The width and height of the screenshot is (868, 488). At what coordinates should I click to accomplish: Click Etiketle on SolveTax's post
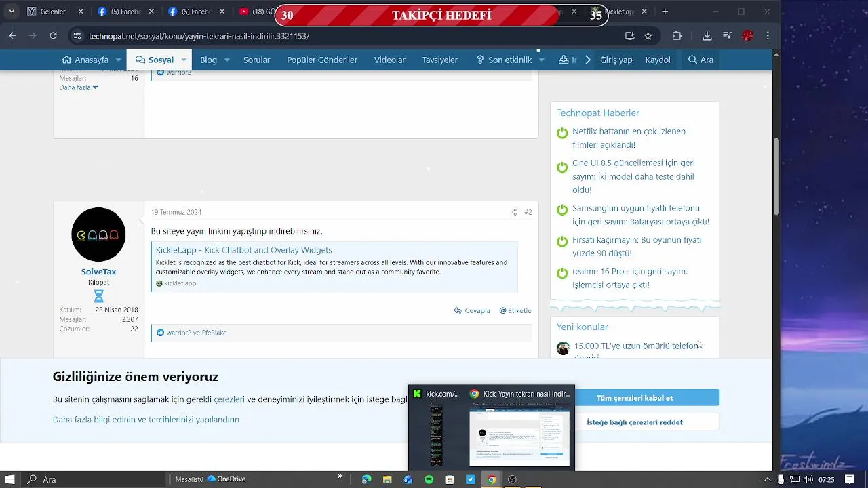point(515,310)
